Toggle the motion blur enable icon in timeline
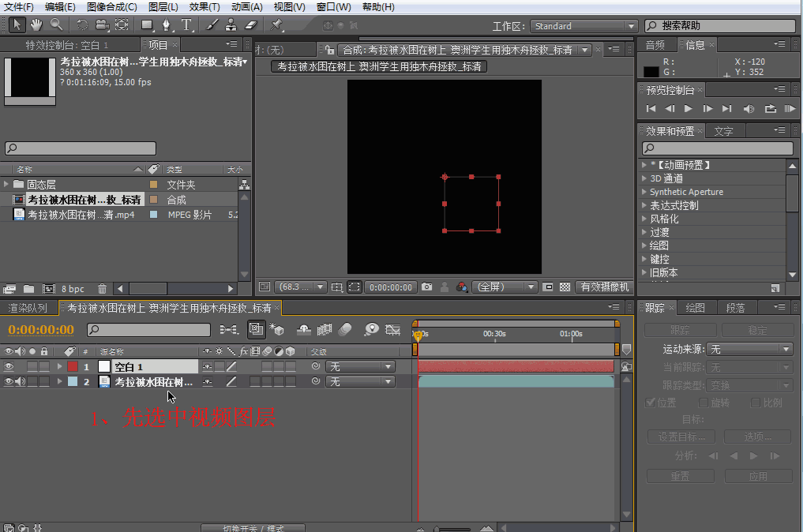The width and height of the screenshot is (803, 532). (x=345, y=329)
